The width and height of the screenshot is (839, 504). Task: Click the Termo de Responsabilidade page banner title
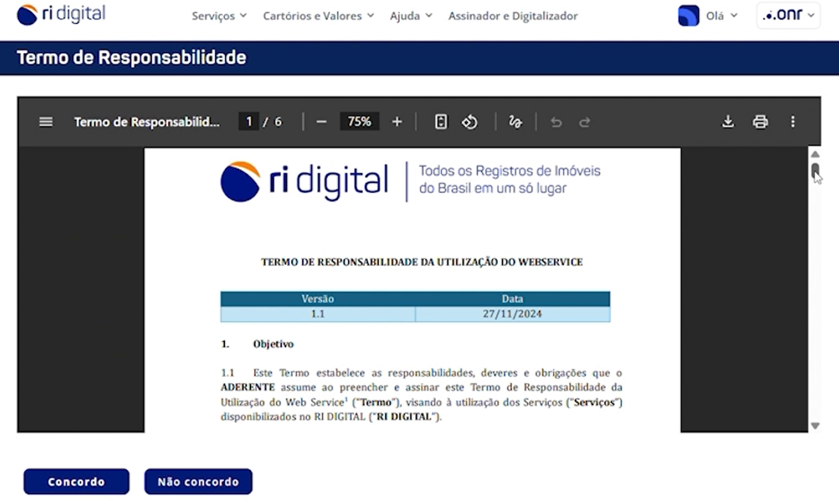(x=131, y=57)
